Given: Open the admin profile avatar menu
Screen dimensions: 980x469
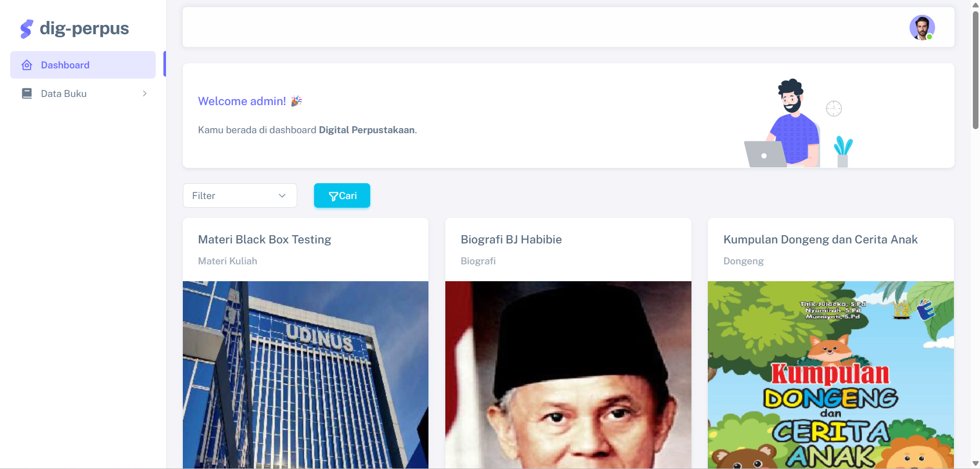Looking at the screenshot, I should (922, 28).
